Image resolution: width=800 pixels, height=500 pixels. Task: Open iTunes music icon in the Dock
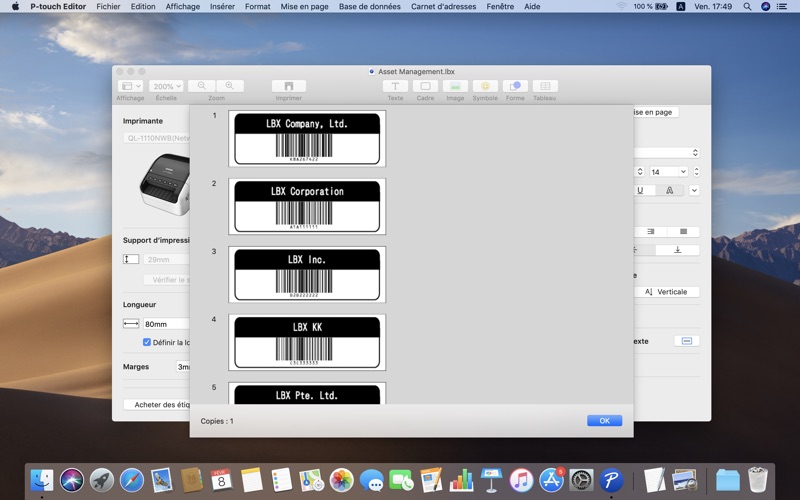521,480
